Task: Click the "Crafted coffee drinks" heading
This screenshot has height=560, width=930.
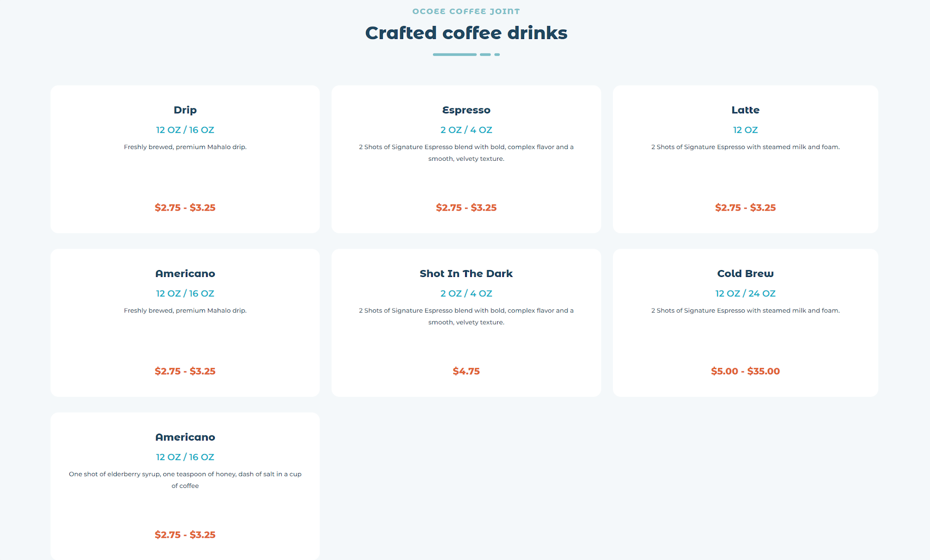Action: click(x=466, y=33)
